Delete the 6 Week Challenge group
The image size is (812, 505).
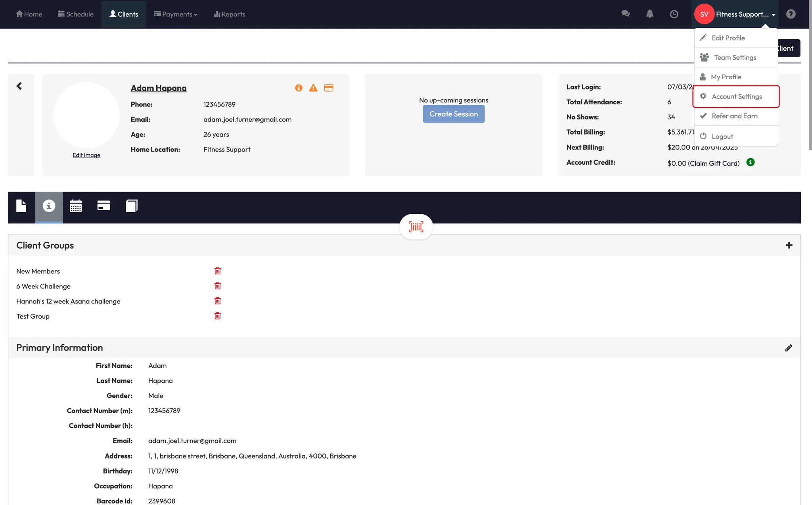coord(218,286)
